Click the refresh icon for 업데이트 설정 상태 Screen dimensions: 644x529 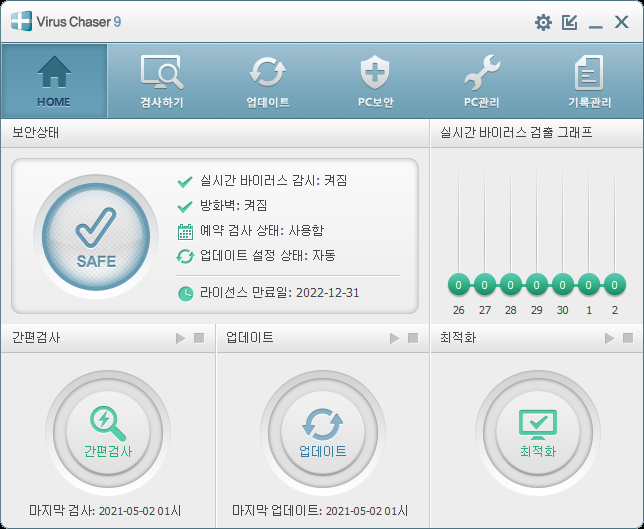[185, 256]
